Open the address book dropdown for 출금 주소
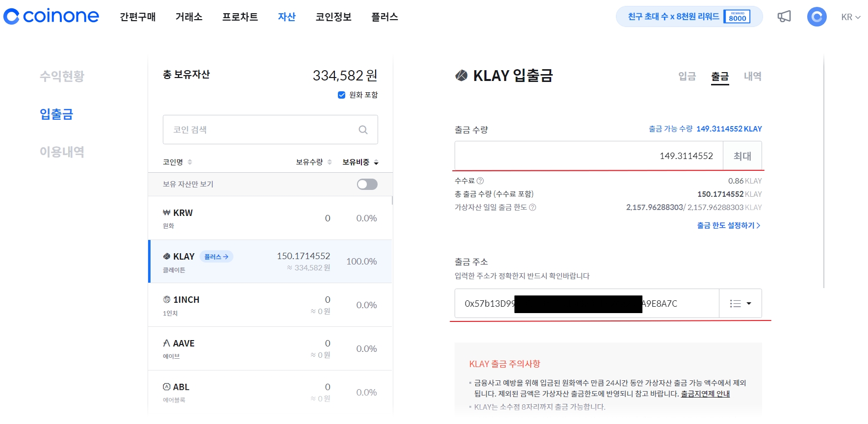Viewport: 868px width, 424px height. [740, 303]
